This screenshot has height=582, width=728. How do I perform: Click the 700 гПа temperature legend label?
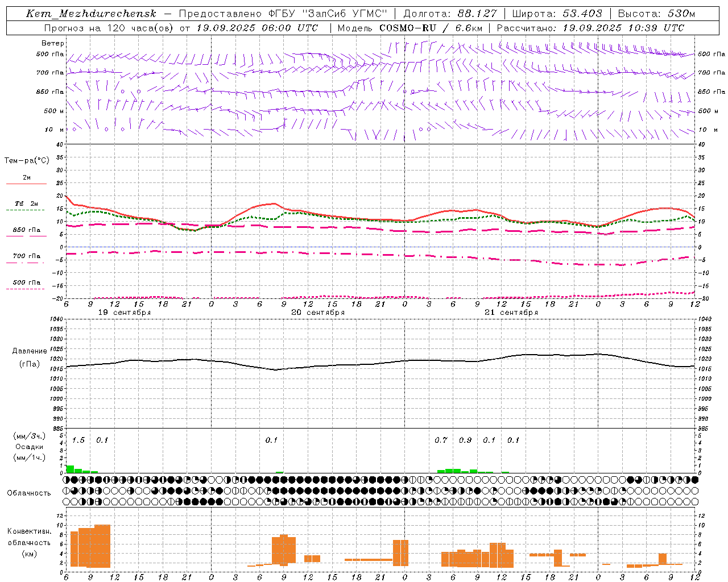pos(27,256)
